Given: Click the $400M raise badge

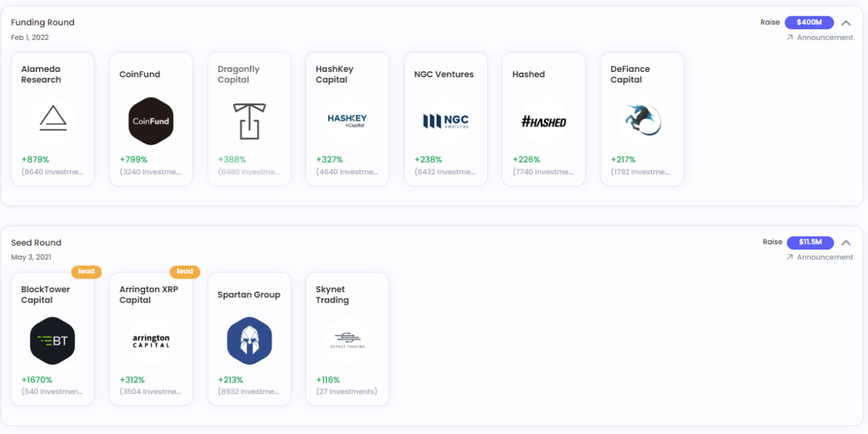Looking at the screenshot, I should click(x=810, y=22).
